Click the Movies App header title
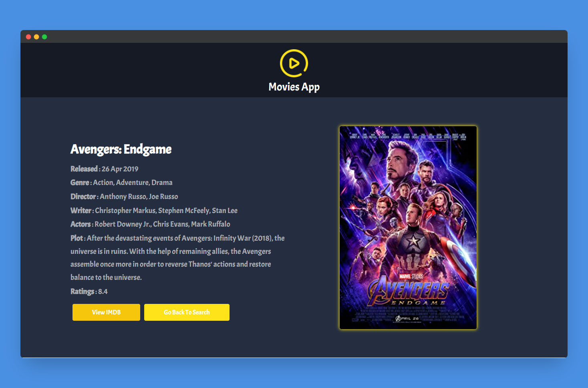This screenshot has width=588, height=388. pos(294,87)
